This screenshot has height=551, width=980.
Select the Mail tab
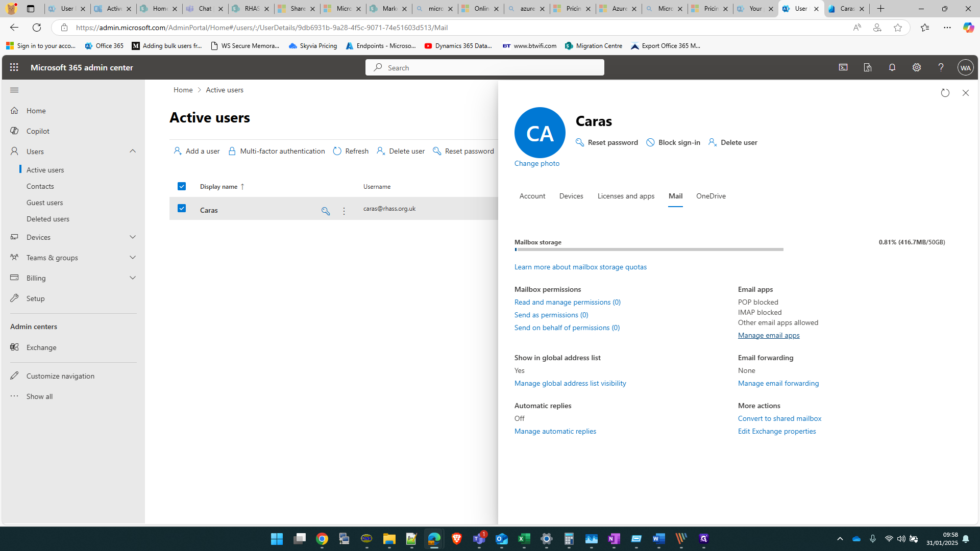tap(675, 196)
